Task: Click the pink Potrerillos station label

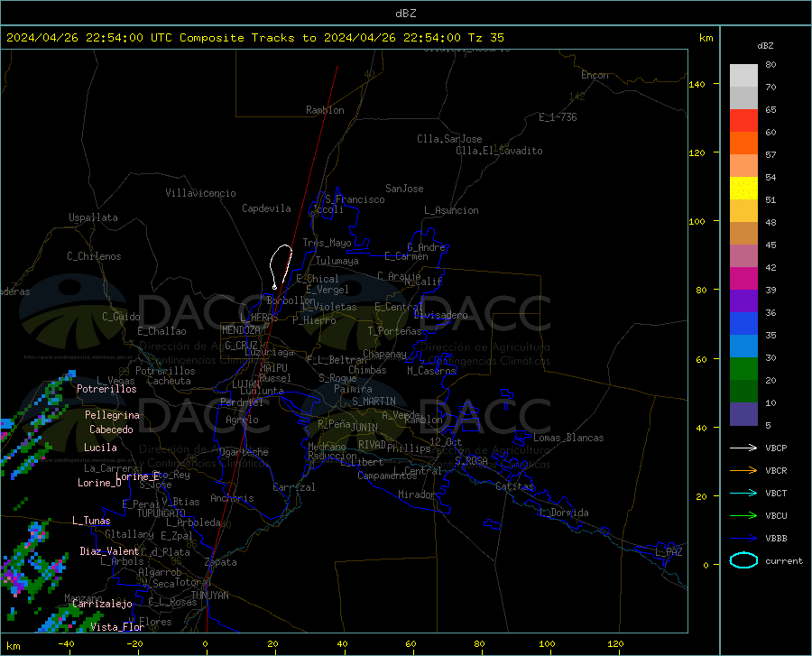Action: 106,389
